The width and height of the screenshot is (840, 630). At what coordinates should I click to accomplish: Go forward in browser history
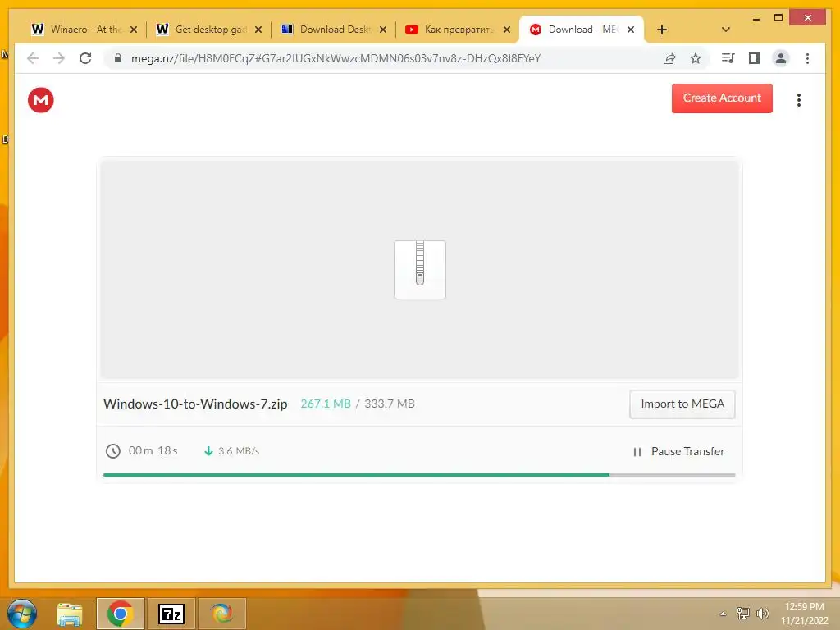[x=59, y=58]
